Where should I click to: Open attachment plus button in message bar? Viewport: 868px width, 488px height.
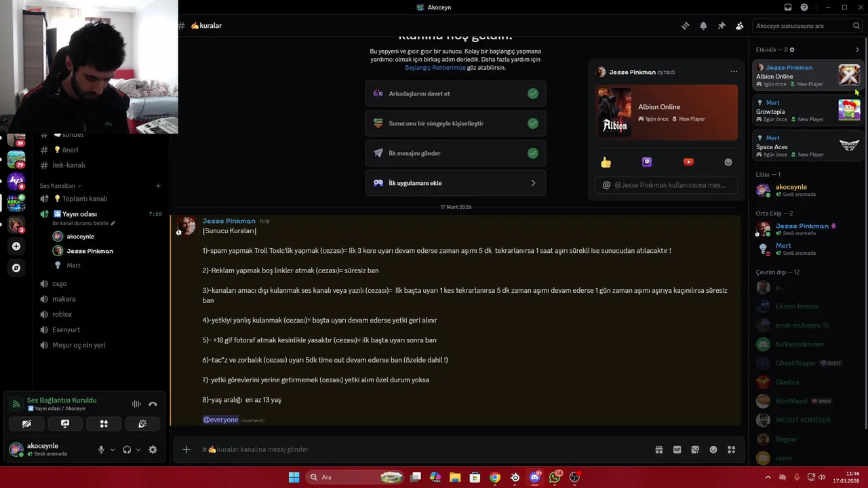[x=186, y=449]
